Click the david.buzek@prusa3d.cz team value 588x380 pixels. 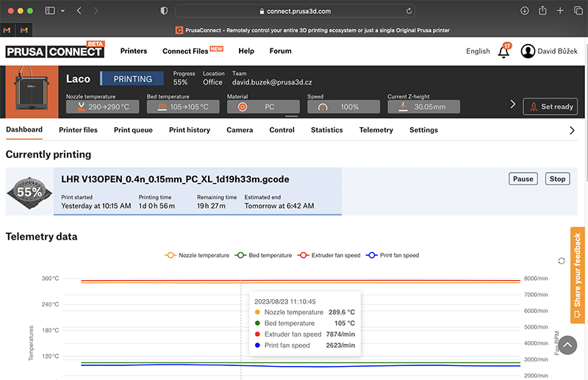point(272,82)
